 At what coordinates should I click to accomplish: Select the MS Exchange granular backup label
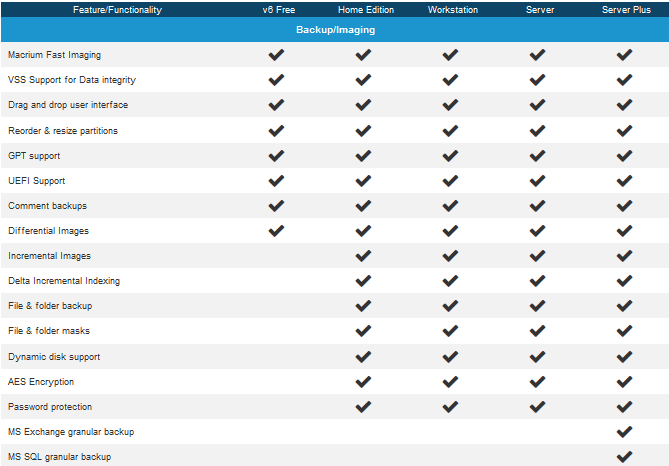pos(71,432)
